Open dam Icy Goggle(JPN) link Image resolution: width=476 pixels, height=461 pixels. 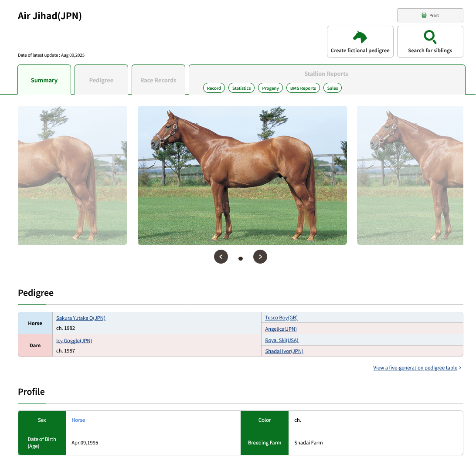[x=74, y=340]
